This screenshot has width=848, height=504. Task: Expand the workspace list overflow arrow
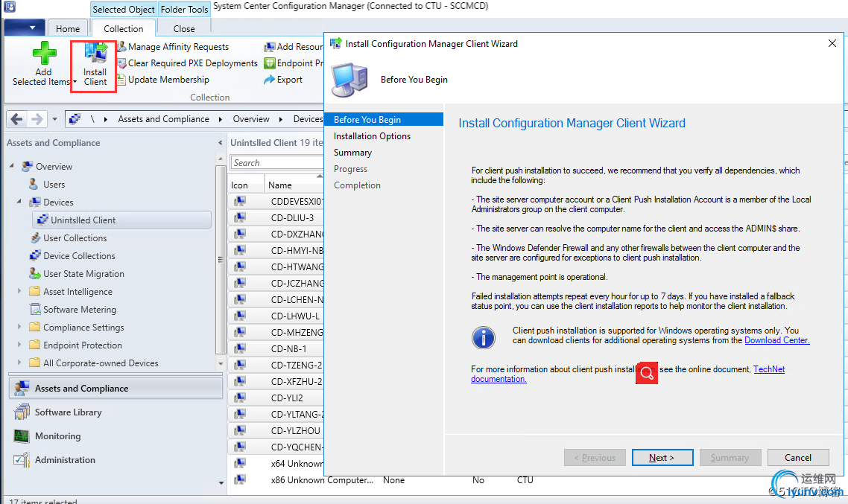tap(221, 482)
